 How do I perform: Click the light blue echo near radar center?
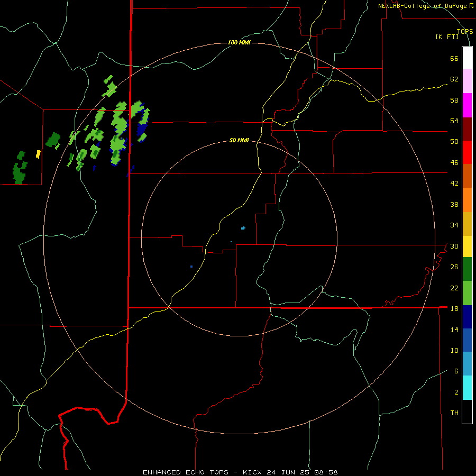[x=243, y=228]
